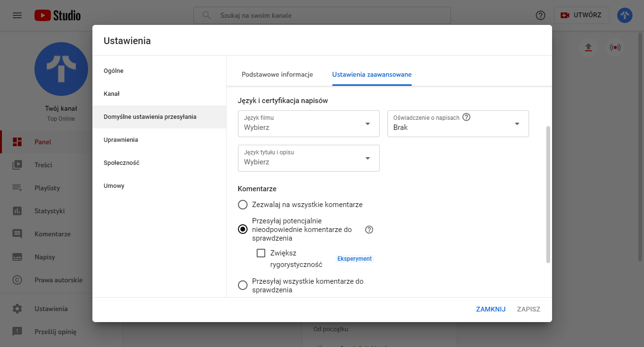Viewport: 644px width, 347px height.
Task: Select Zezwalaj na wszystkie komentarze radio
Action: (243, 205)
